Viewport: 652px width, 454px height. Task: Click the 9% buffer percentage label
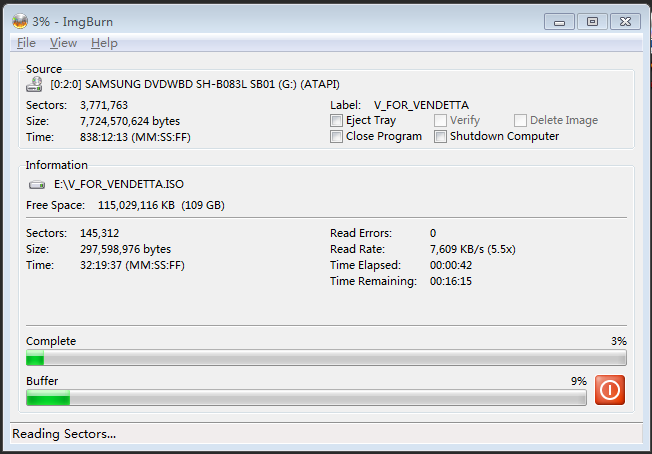point(579,381)
